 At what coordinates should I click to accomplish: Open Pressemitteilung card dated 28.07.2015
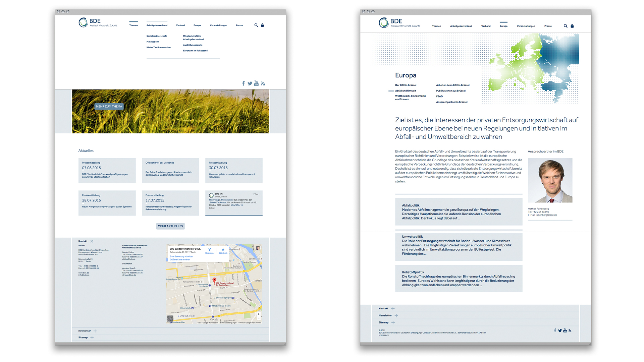tap(107, 203)
